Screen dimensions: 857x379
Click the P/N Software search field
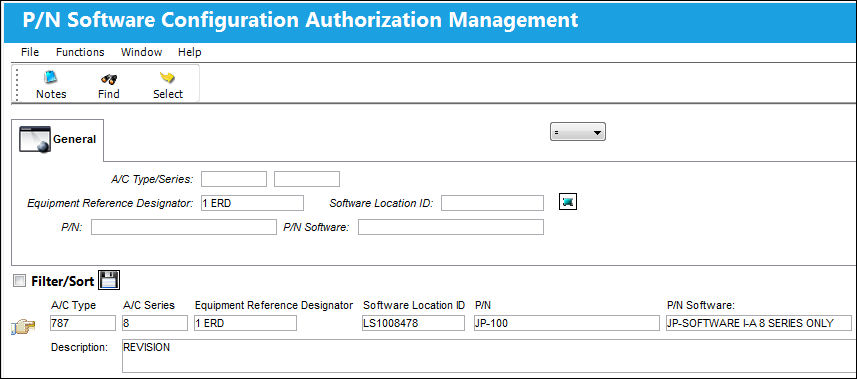click(x=451, y=227)
